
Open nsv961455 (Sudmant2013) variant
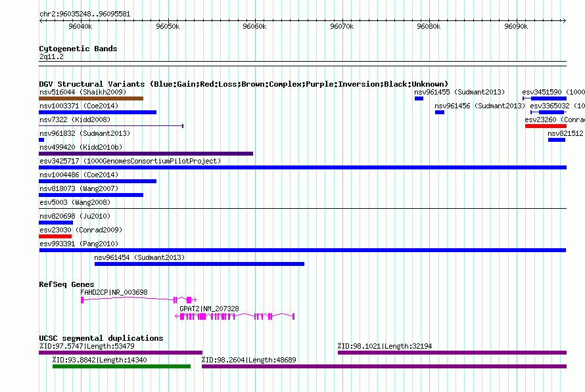(x=459, y=92)
